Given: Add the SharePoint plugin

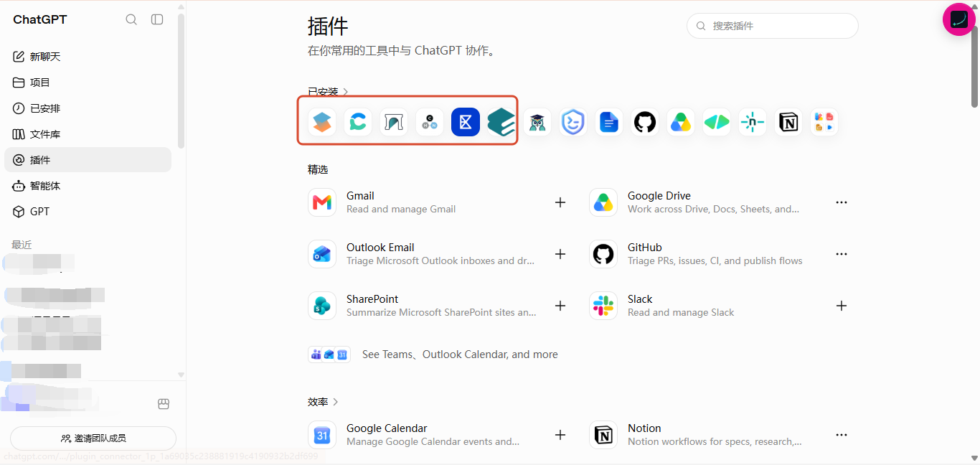Looking at the screenshot, I should tap(560, 306).
